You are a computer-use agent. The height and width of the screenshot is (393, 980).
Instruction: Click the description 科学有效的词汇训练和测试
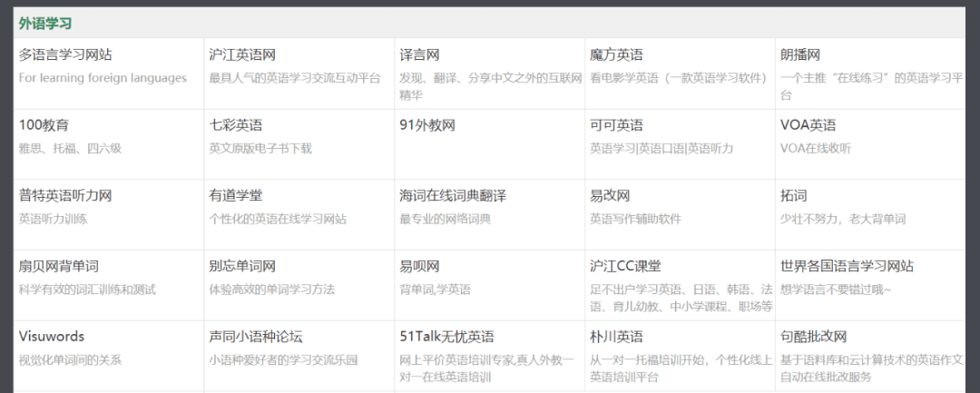[87, 290]
